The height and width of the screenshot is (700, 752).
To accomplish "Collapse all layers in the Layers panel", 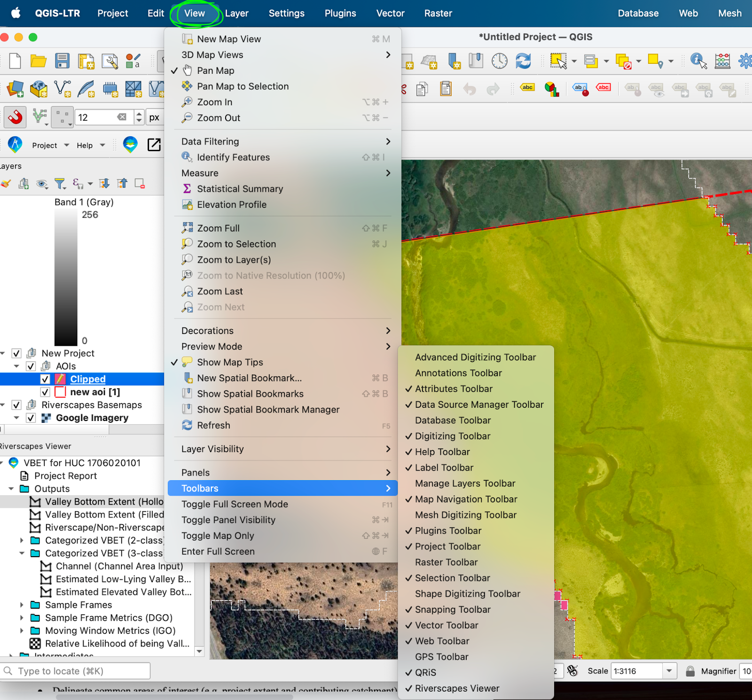I will pos(122,184).
